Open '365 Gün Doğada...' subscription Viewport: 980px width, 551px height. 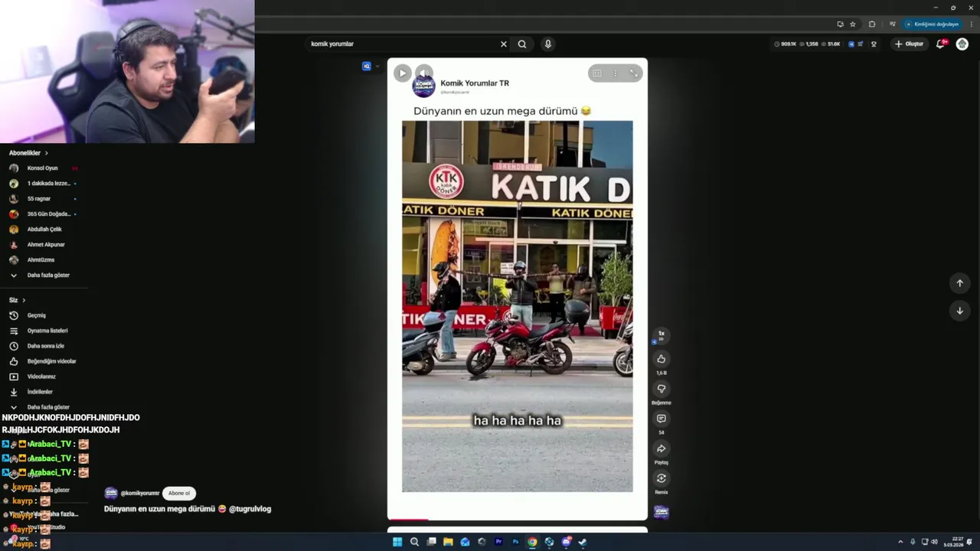43,214
